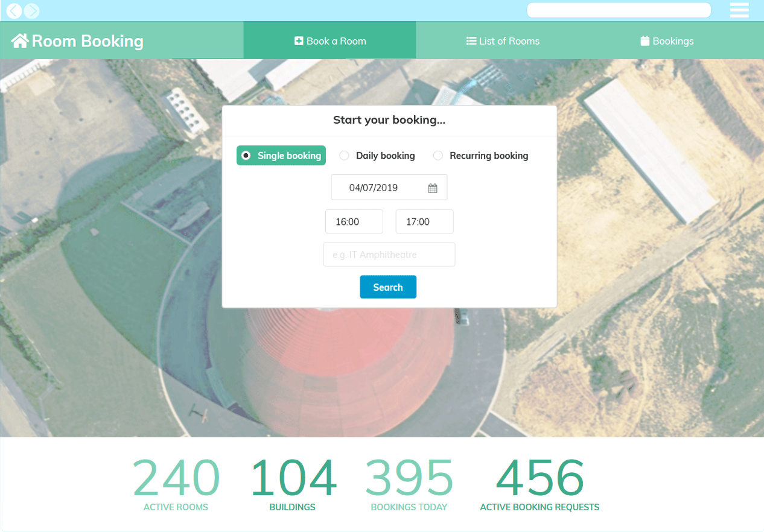Open the 17:00 end time selector
Screen dimensions: 764x532
(424, 221)
